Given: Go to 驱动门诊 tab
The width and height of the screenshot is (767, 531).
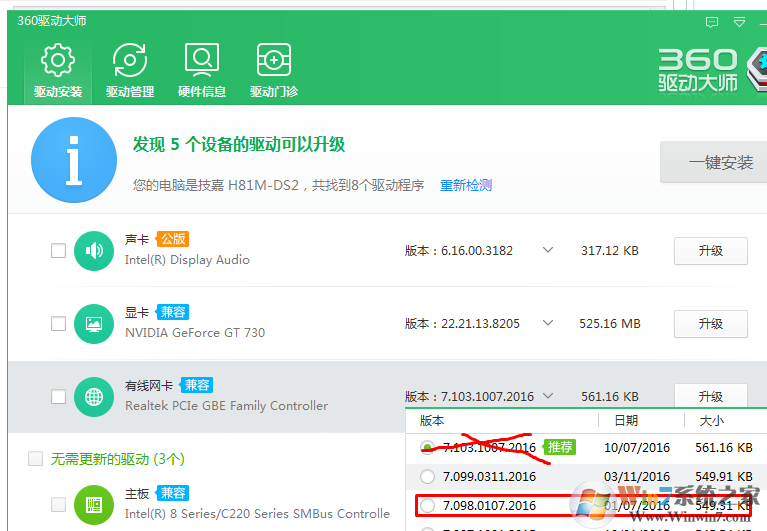Looking at the screenshot, I should click(273, 71).
